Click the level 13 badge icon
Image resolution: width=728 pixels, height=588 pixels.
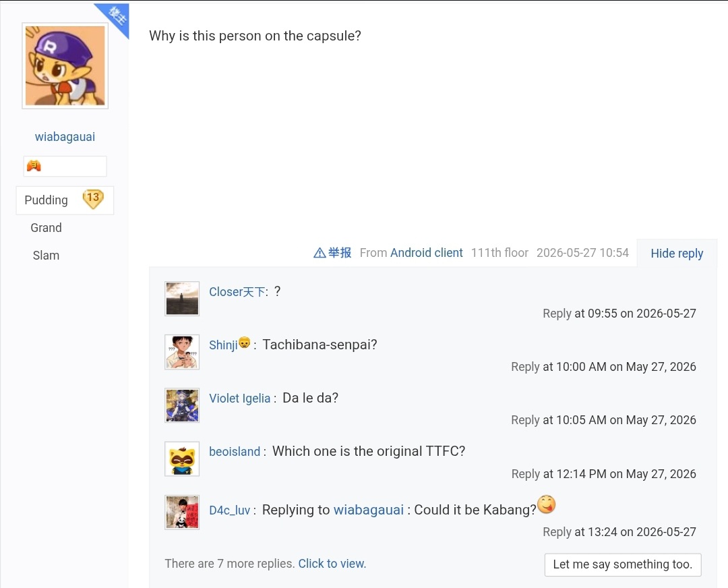point(93,199)
